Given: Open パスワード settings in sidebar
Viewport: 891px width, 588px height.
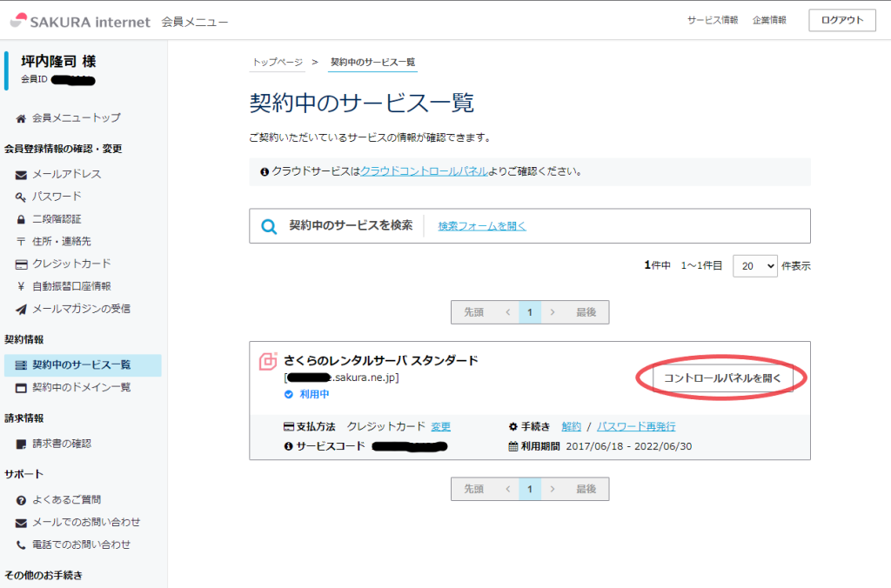Looking at the screenshot, I should 57,197.
